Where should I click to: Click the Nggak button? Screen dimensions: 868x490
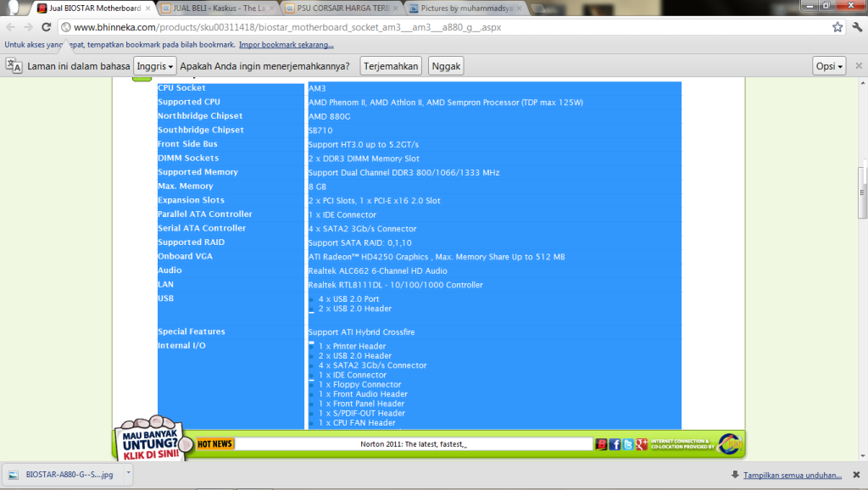446,66
